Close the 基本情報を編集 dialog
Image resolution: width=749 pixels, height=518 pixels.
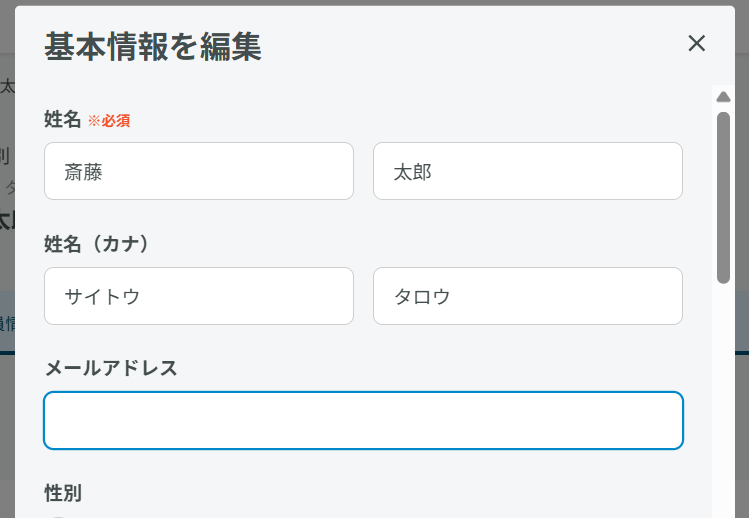697,43
